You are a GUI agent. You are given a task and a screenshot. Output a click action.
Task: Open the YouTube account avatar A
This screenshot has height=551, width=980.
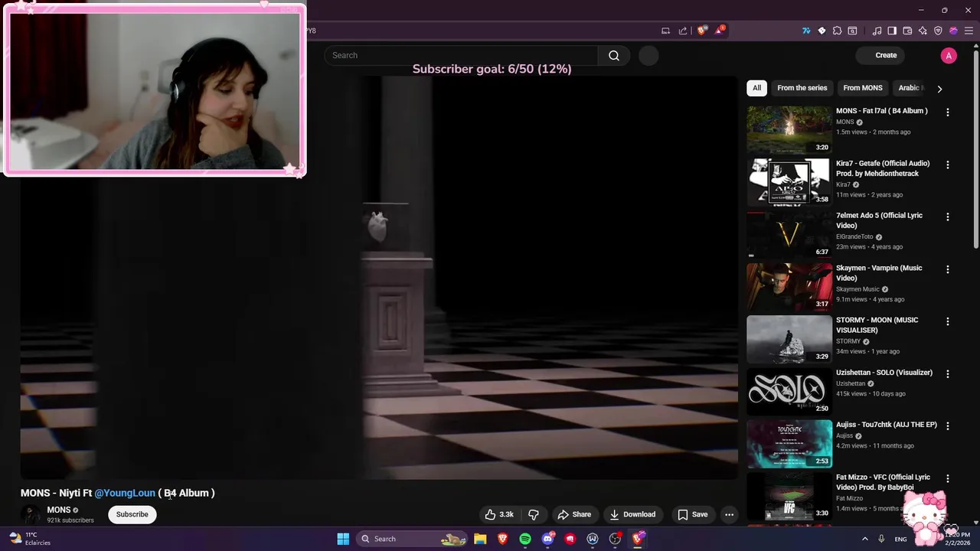click(949, 55)
